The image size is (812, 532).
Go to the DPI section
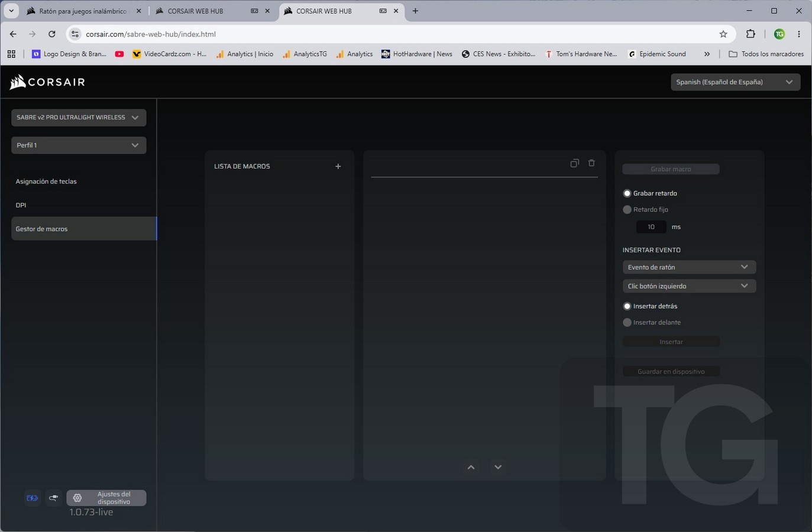(x=21, y=205)
